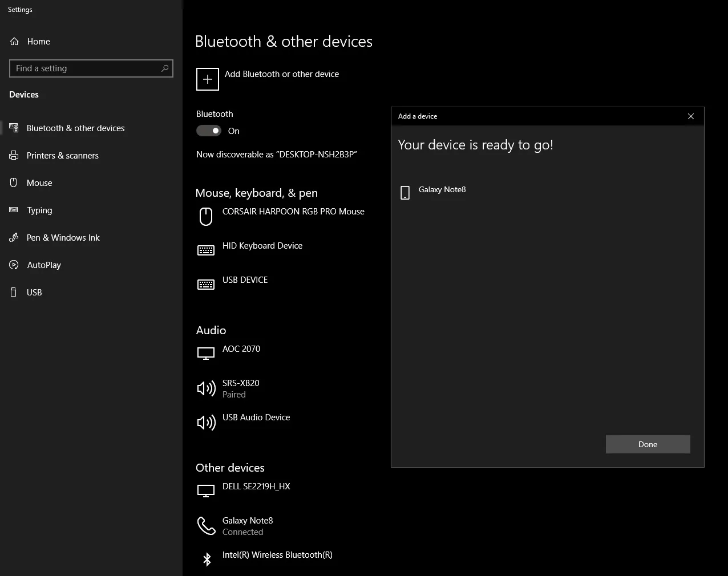728x576 pixels.
Task: Open Printers & scanners settings
Action: (x=62, y=156)
